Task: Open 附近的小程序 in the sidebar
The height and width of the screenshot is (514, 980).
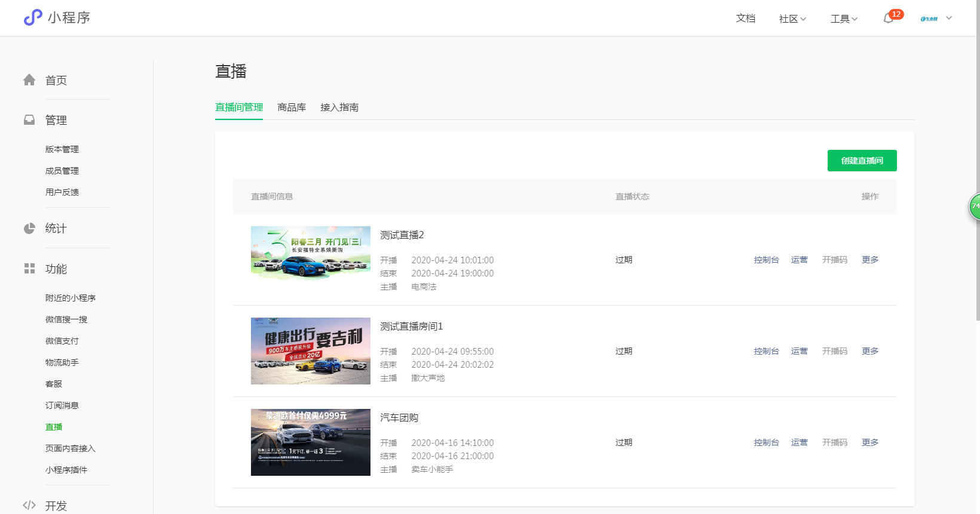Action: click(71, 298)
